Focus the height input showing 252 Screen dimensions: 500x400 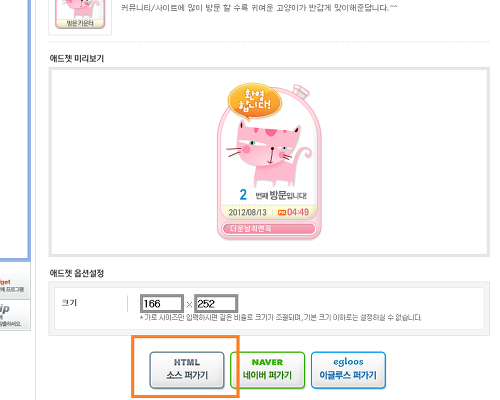[x=216, y=304]
